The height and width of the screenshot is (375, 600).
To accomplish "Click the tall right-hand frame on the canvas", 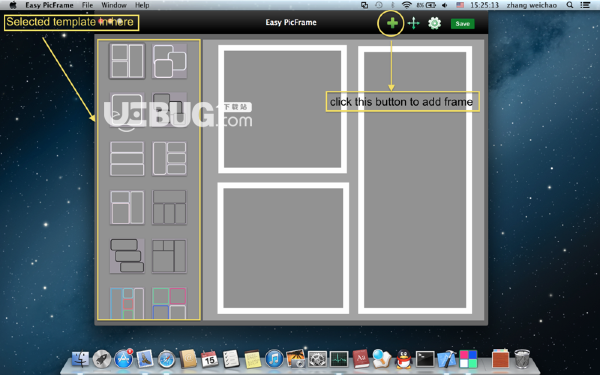I will coord(415,180).
